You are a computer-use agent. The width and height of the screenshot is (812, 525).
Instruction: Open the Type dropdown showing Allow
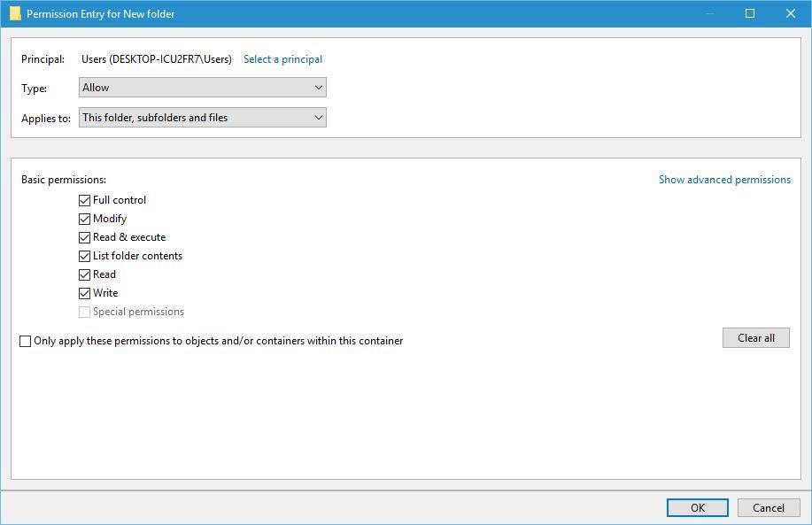(203, 88)
